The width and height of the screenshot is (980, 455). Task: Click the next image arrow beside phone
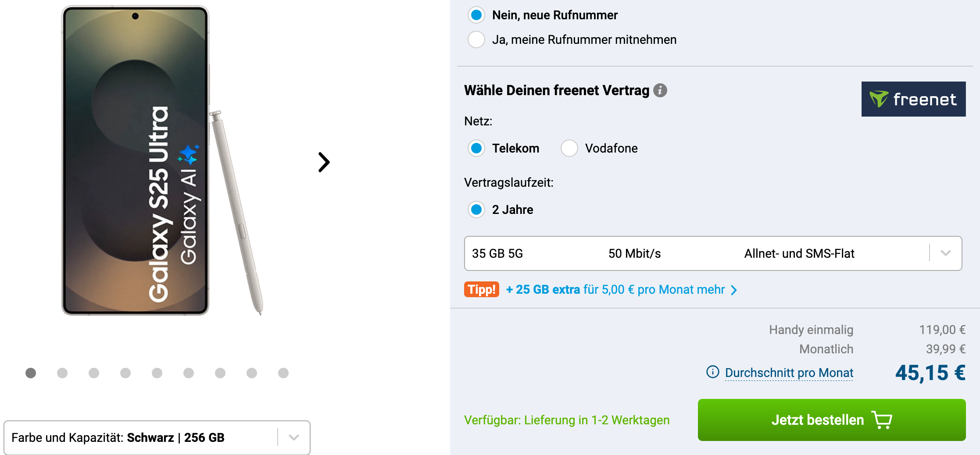(x=324, y=162)
